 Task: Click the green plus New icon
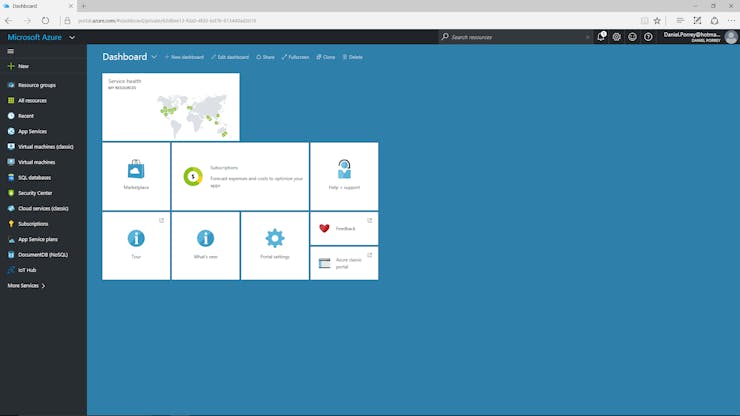(11, 66)
